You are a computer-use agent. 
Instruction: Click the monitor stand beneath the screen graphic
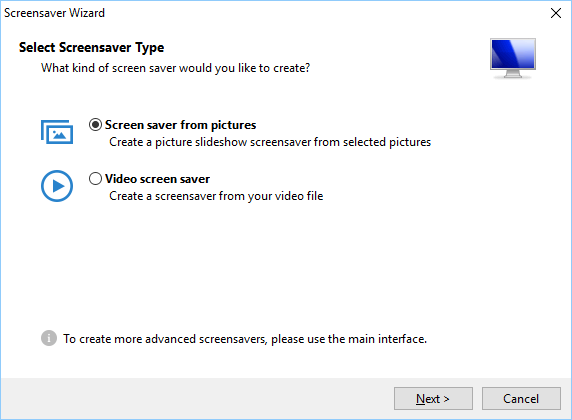(513, 74)
